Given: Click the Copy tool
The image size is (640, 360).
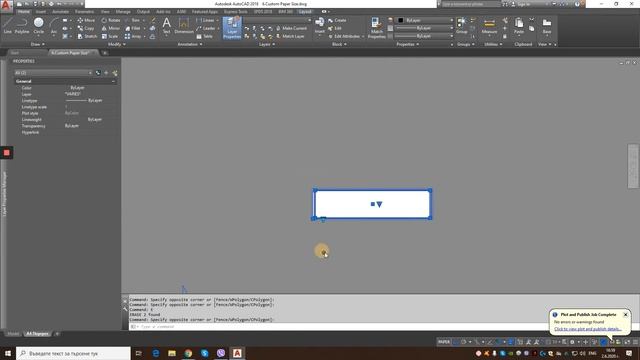Looking at the screenshot, I should pyautogui.click(x=86, y=28).
